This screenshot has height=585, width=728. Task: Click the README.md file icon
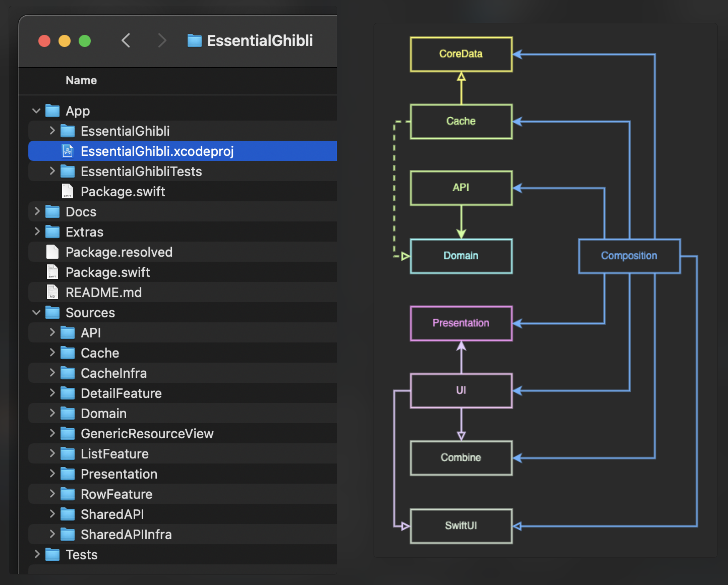click(x=52, y=293)
